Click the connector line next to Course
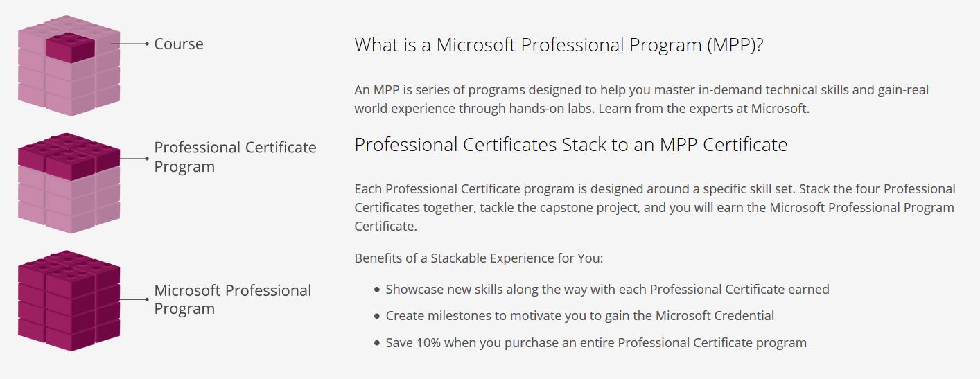The height and width of the screenshot is (379, 980). [x=130, y=44]
